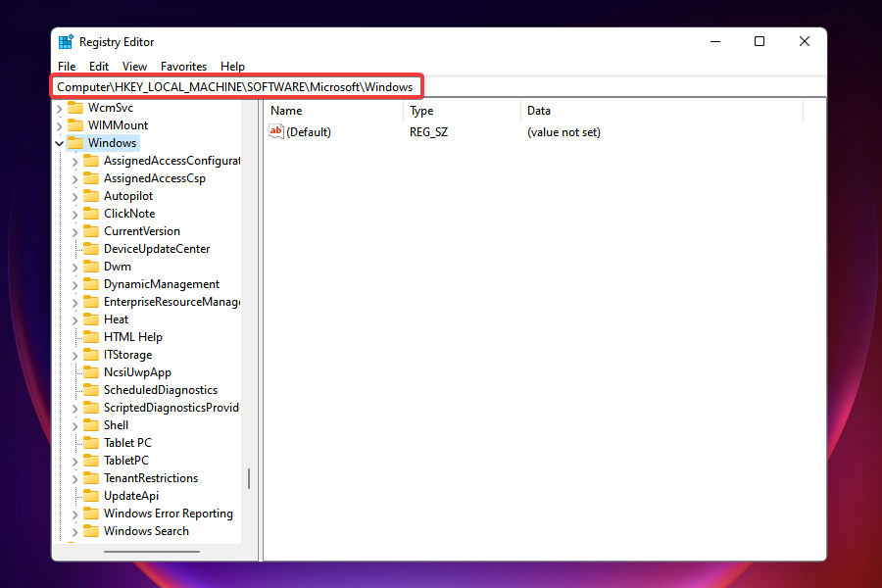Click the ITStorage folder icon

tap(91, 355)
